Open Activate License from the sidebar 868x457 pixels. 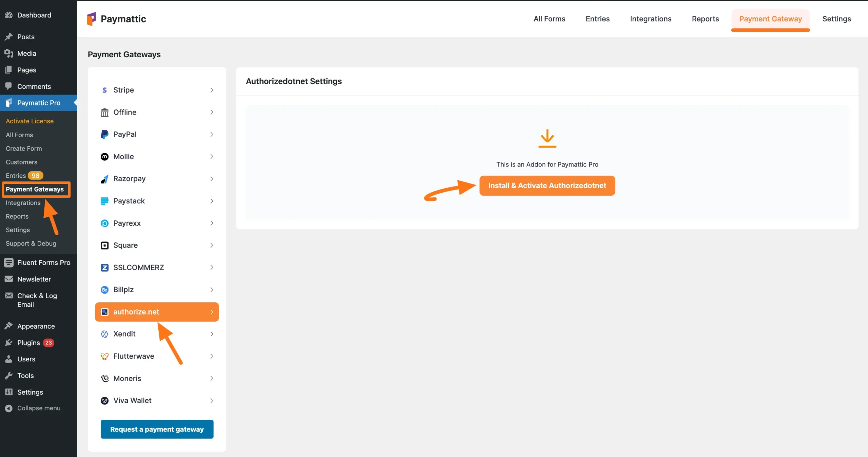(x=29, y=121)
